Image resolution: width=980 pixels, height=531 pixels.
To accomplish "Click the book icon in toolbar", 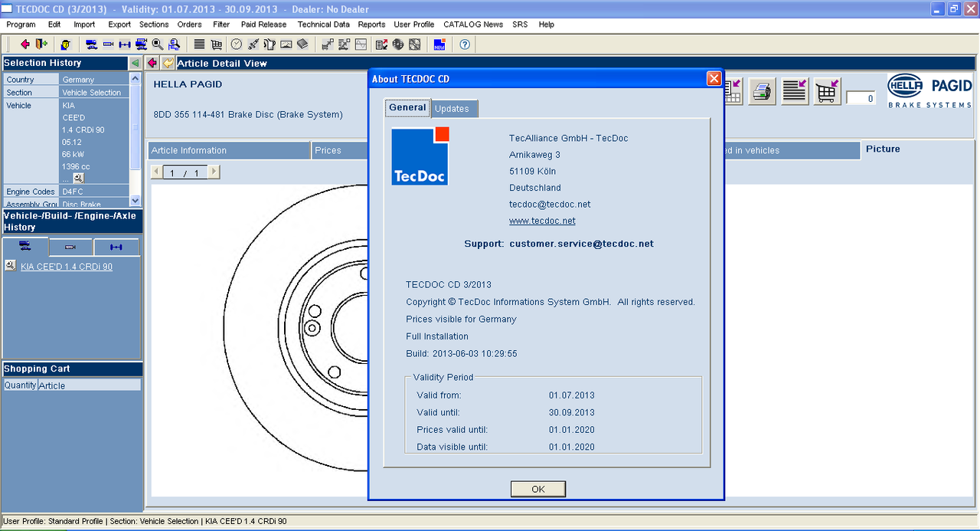I will [302, 44].
